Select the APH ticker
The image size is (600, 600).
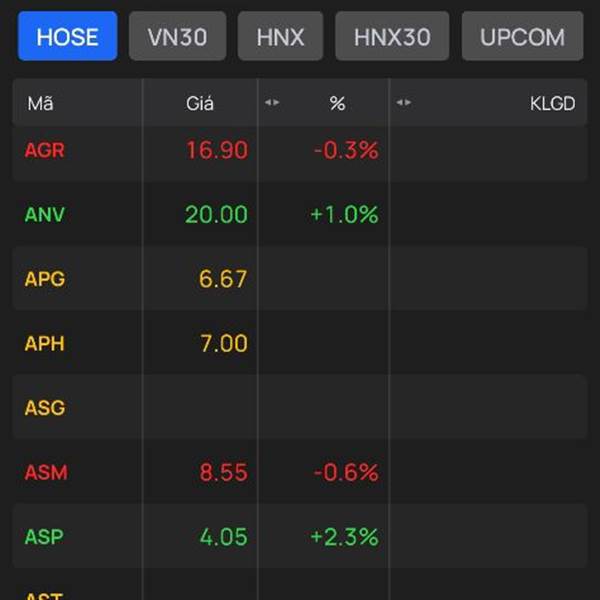tap(45, 343)
